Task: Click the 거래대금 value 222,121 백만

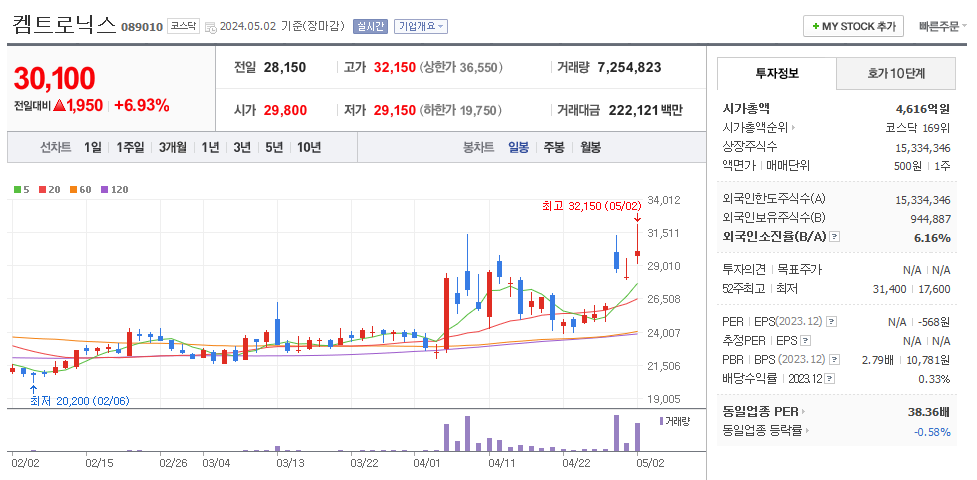Action: click(644, 110)
